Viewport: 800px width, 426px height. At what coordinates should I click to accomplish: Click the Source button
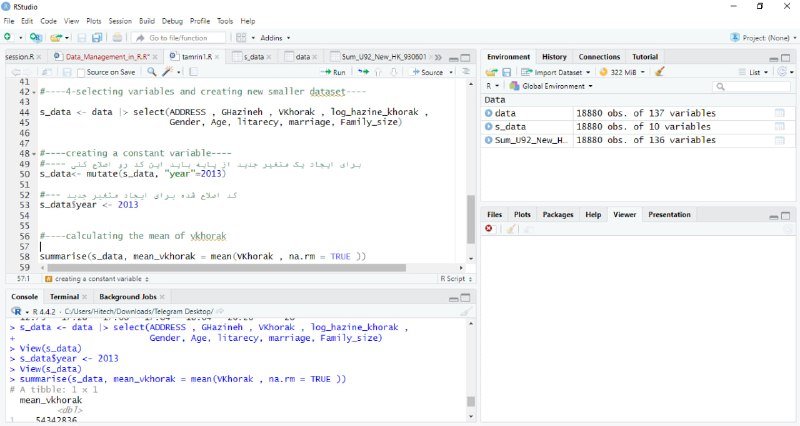coord(428,72)
